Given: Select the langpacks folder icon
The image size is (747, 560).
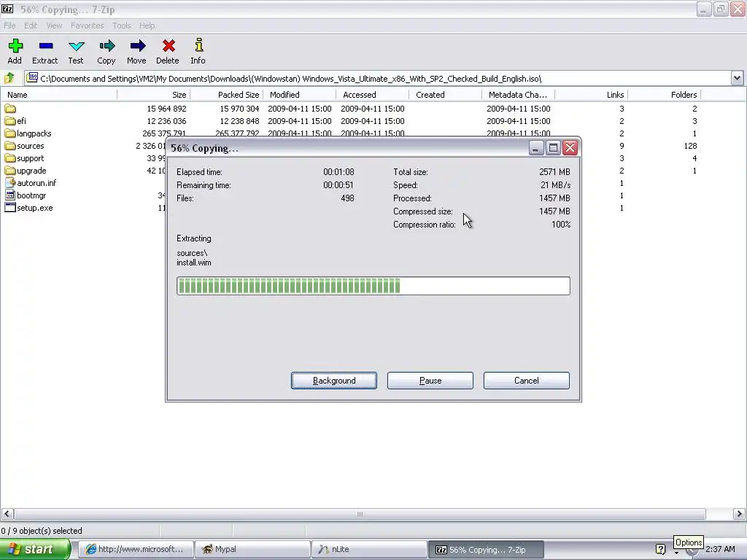Looking at the screenshot, I should click(x=10, y=133).
